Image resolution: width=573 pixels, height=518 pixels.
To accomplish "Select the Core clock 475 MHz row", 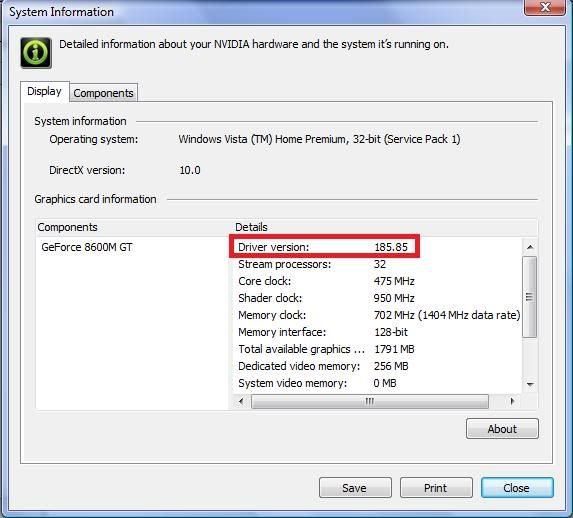I will [x=377, y=281].
